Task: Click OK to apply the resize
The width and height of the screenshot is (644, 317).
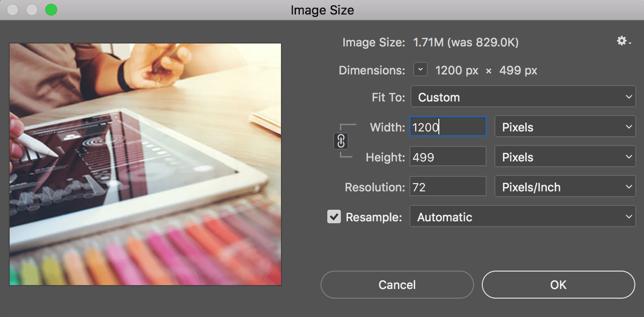Action: point(558,285)
